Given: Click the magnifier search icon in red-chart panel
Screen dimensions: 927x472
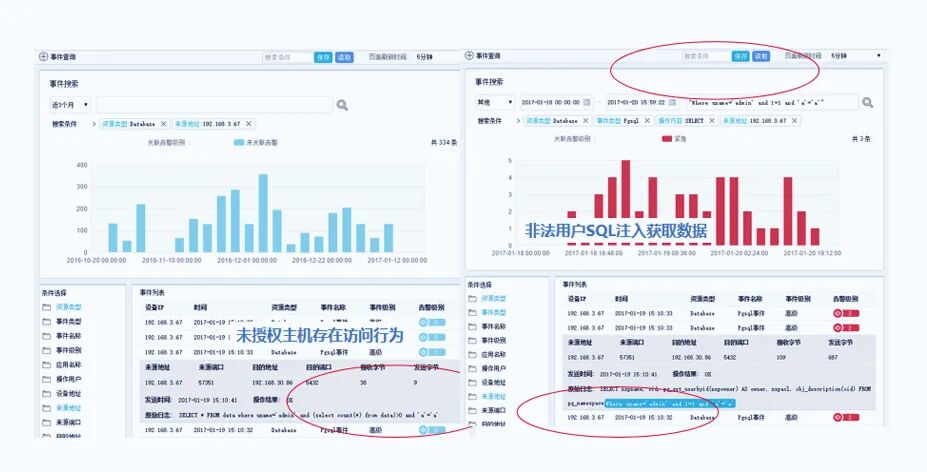Looking at the screenshot, I should click(x=867, y=102).
